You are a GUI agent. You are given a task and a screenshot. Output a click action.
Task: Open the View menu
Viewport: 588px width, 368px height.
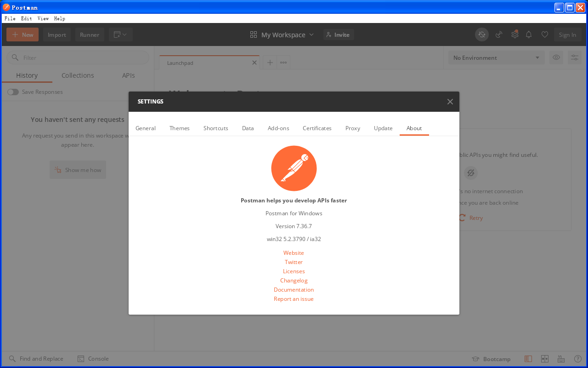click(x=43, y=18)
